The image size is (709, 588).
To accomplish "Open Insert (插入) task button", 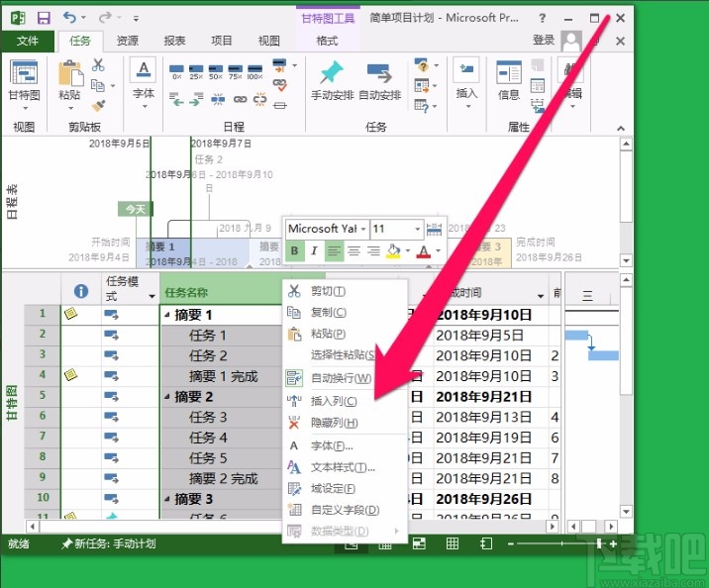I will click(466, 83).
